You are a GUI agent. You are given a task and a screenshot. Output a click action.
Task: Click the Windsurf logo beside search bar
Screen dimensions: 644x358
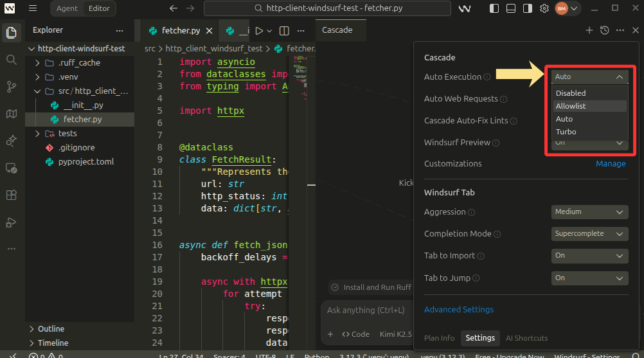465,8
